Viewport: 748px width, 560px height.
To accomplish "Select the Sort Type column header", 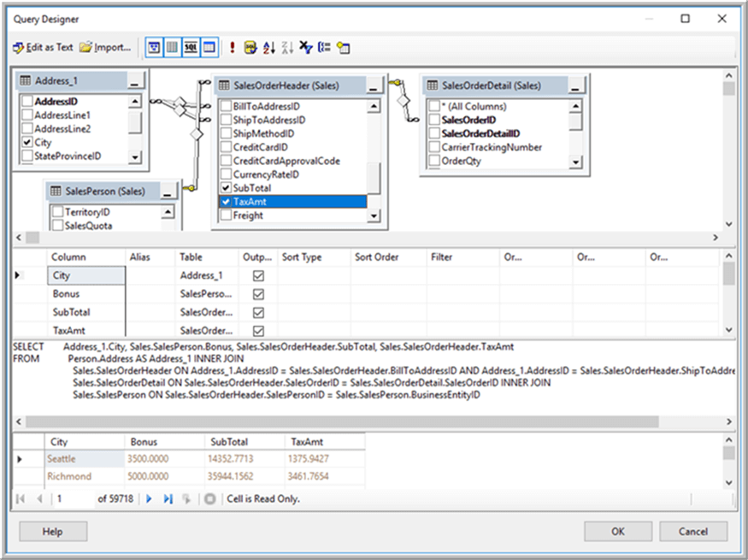I will pyautogui.click(x=314, y=257).
